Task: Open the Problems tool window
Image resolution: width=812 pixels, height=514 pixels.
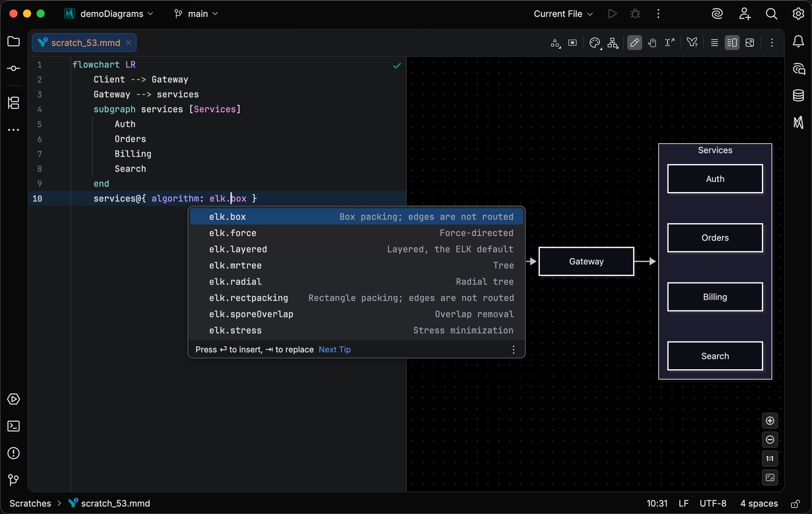Action: (14, 453)
